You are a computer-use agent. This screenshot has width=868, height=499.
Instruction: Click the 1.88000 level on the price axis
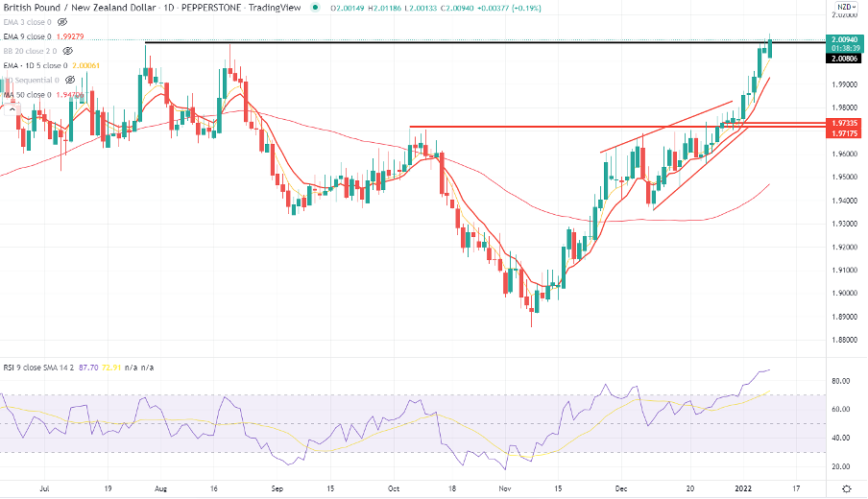[x=844, y=340]
